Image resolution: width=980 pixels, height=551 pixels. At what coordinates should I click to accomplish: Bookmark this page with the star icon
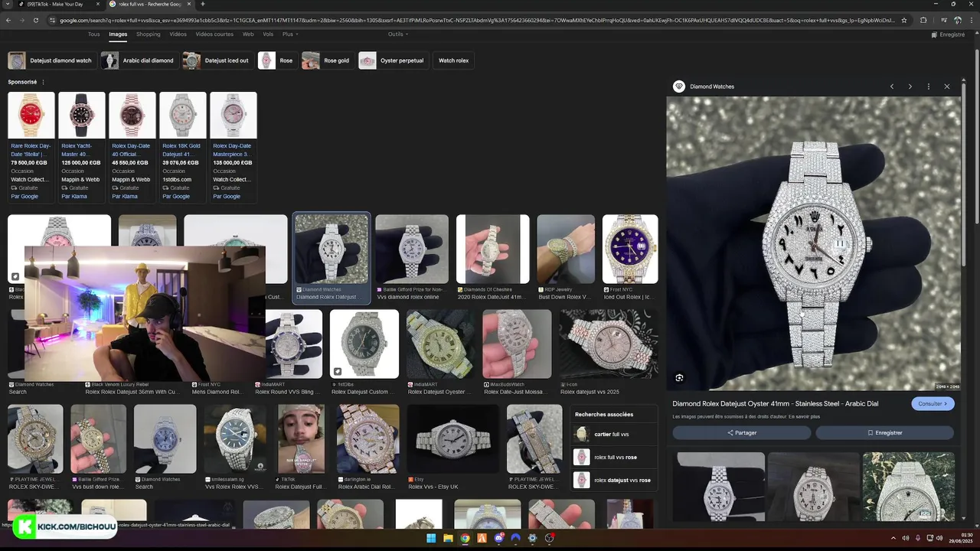pyautogui.click(x=904, y=20)
